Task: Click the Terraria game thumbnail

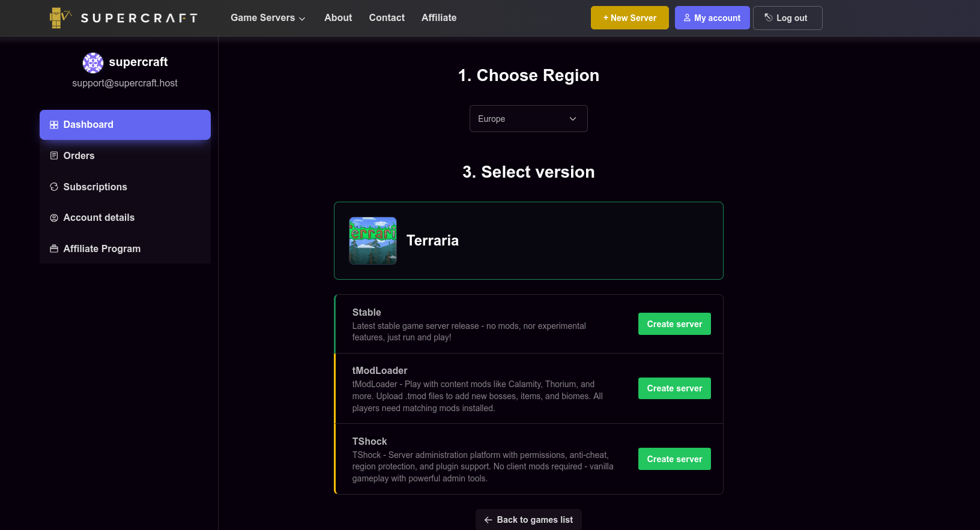Action: click(x=373, y=241)
